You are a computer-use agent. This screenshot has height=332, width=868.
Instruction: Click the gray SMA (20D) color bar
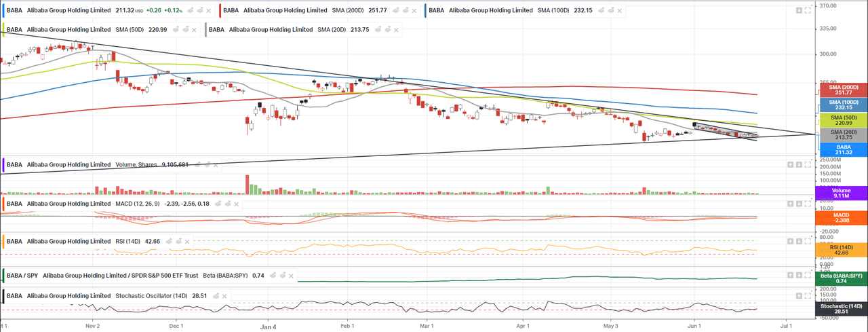[x=205, y=30]
